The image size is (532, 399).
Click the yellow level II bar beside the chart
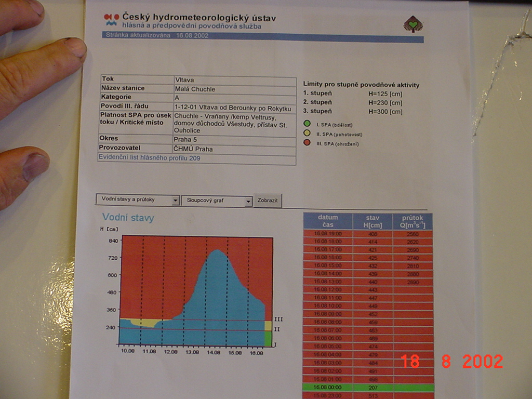tap(268, 326)
